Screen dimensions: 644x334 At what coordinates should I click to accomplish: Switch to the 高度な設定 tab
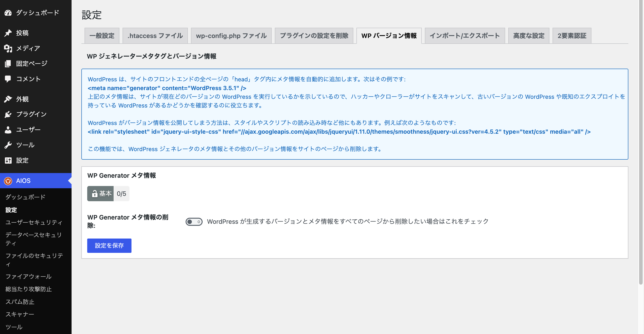pyautogui.click(x=529, y=36)
